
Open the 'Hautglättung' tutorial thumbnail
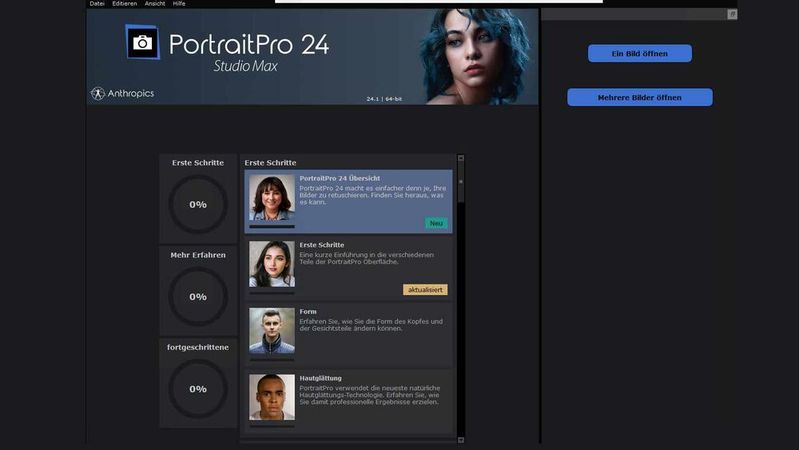tap(272, 398)
